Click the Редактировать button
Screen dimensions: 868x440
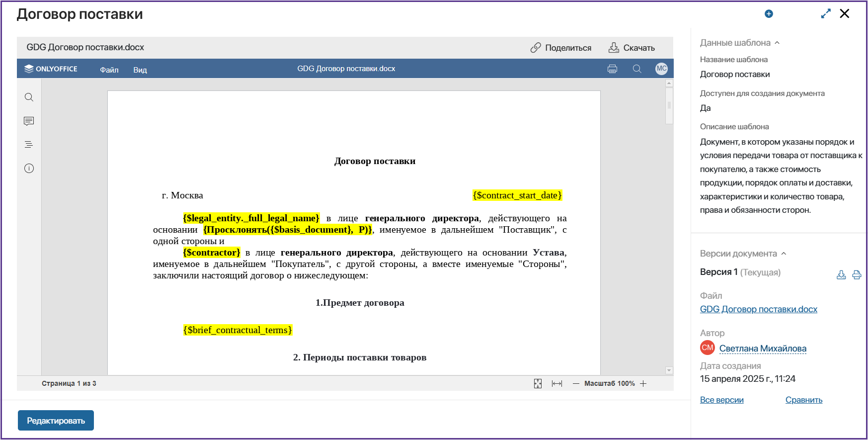pyautogui.click(x=56, y=421)
